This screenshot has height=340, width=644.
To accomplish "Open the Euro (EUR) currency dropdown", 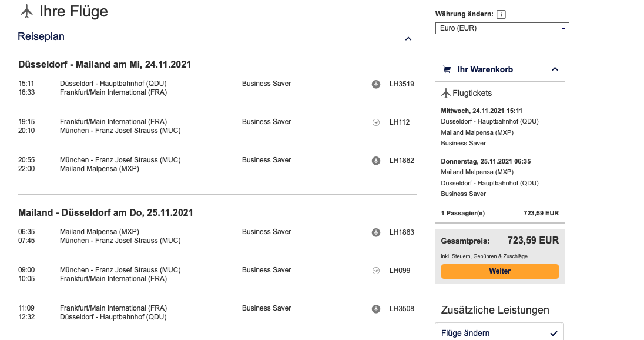I will [502, 28].
